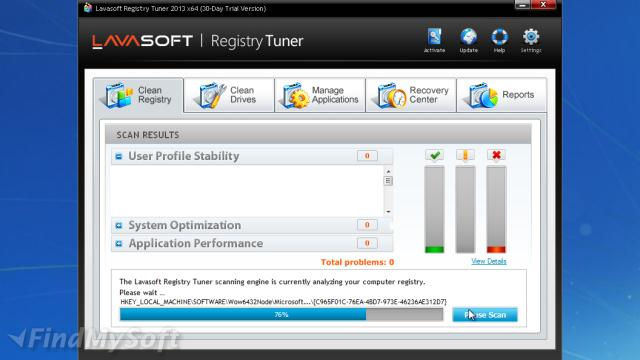Click the results list scrollbar thumb

coord(388,181)
